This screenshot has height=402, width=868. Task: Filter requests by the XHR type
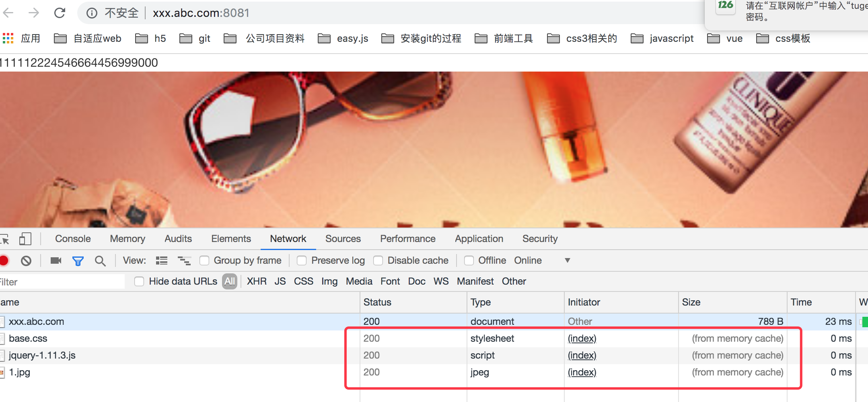point(257,281)
